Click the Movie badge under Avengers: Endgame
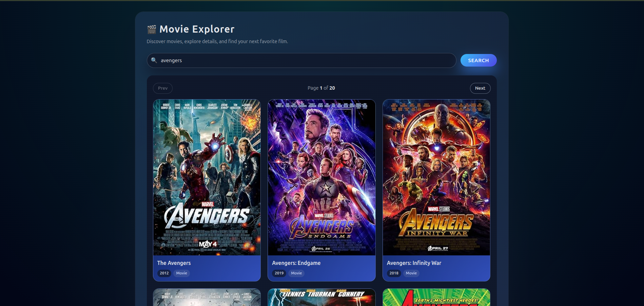644x306 pixels. coord(296,273)
